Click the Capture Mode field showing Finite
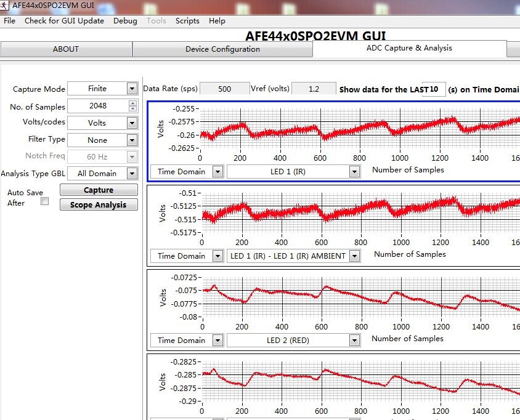 [97, 89]
